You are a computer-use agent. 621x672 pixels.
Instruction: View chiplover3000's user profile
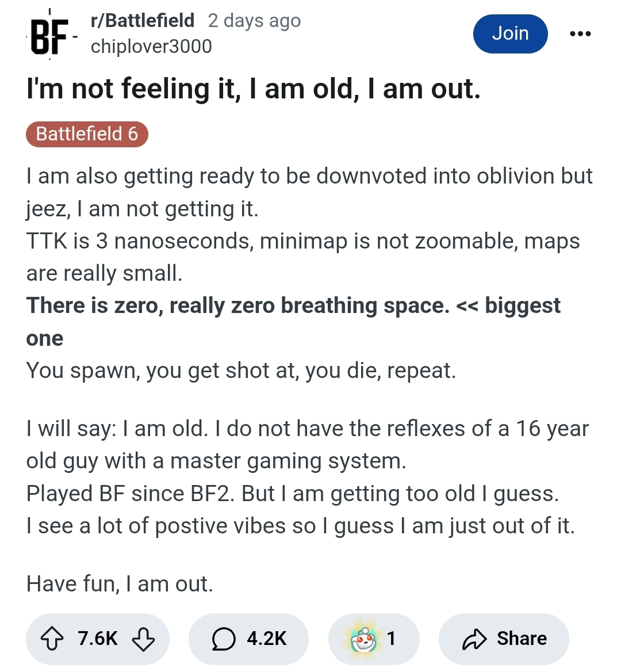[152, 46]
